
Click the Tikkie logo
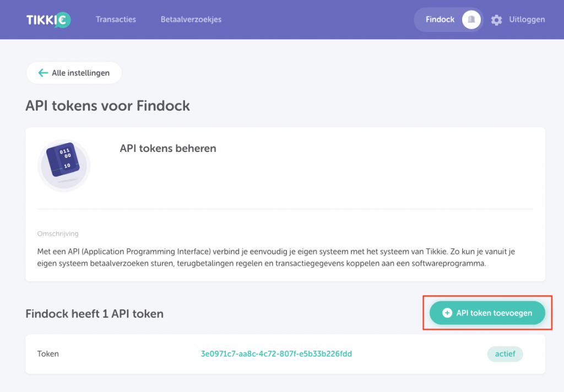(48, 20)
